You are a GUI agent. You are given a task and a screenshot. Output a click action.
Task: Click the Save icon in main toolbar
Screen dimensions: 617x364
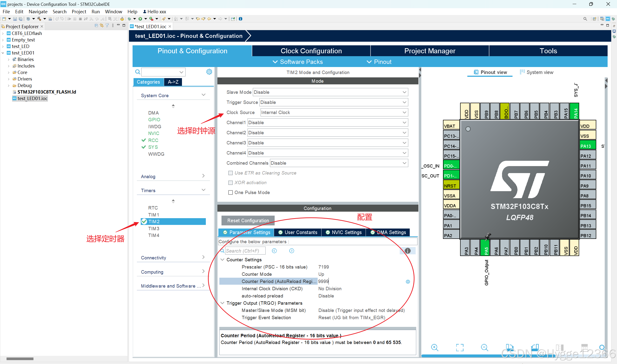[x=15, y=19]
